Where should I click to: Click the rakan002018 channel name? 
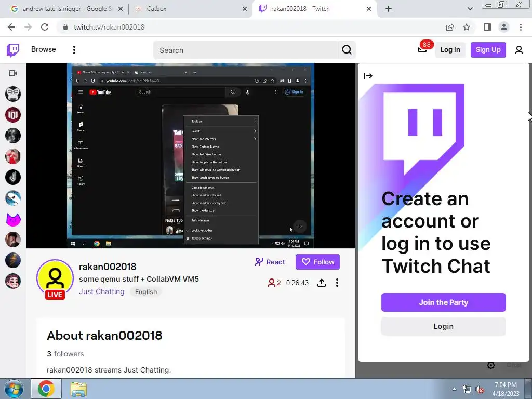pos(108,267)
